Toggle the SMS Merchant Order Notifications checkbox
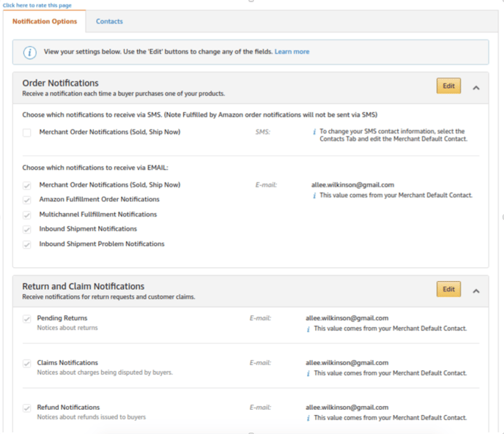 click(x=27, y=132)
